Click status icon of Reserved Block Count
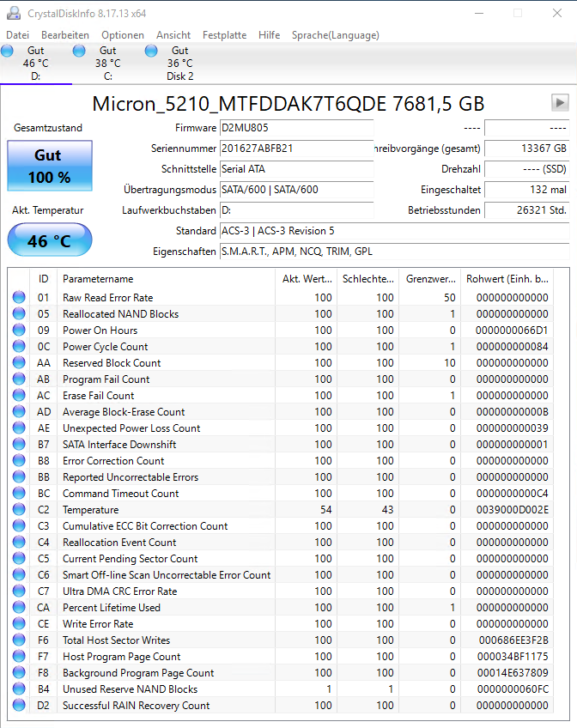The width and height of the screenshot is (577, 728). point(19,362)
